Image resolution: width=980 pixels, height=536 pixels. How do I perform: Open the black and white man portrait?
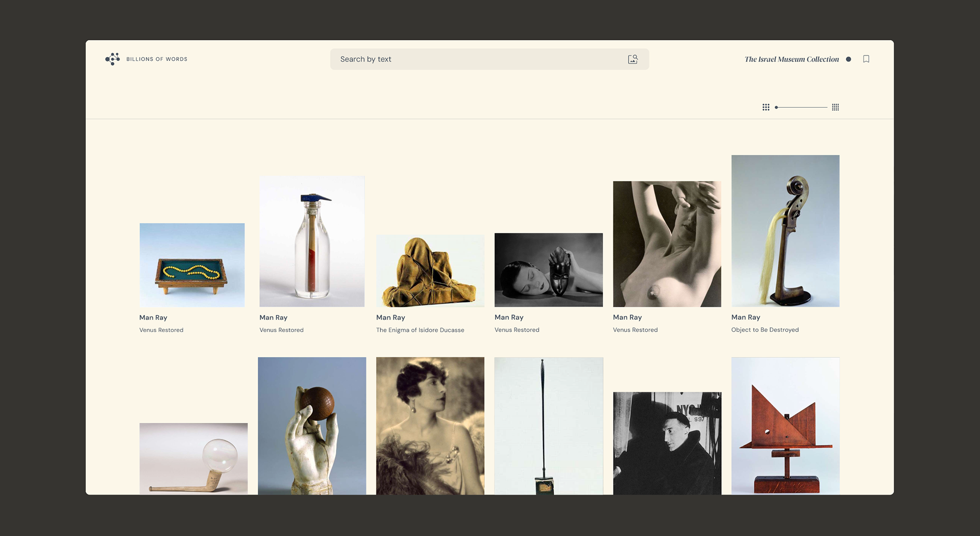pos(667,443)
